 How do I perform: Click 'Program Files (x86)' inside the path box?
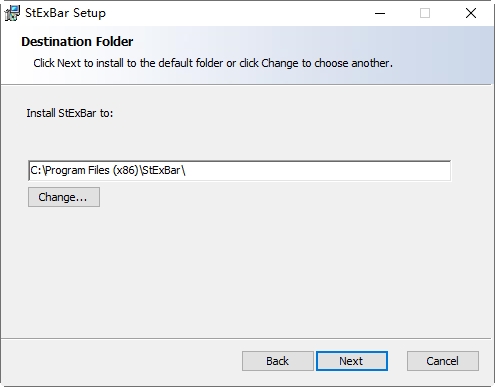point(92,170)
